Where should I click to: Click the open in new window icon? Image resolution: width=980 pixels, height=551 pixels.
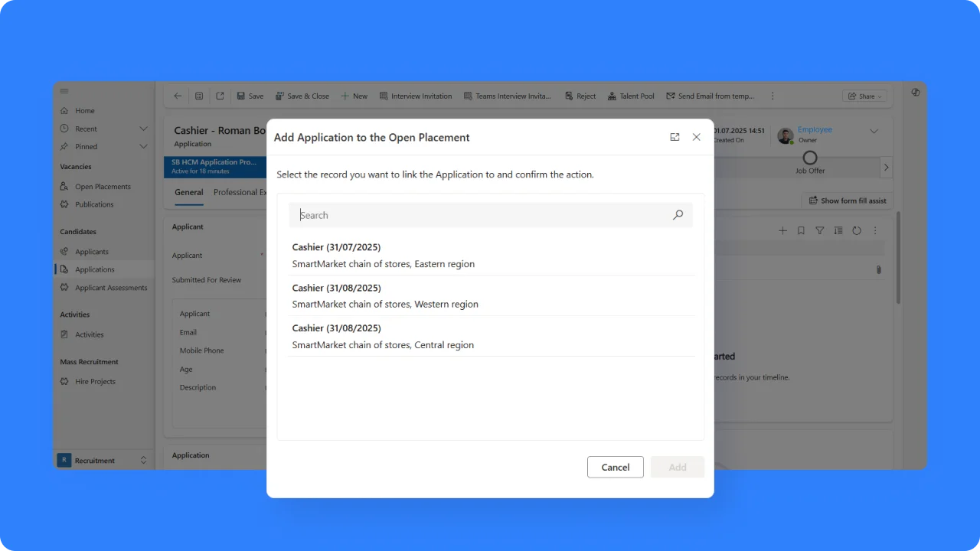(220, 96)
